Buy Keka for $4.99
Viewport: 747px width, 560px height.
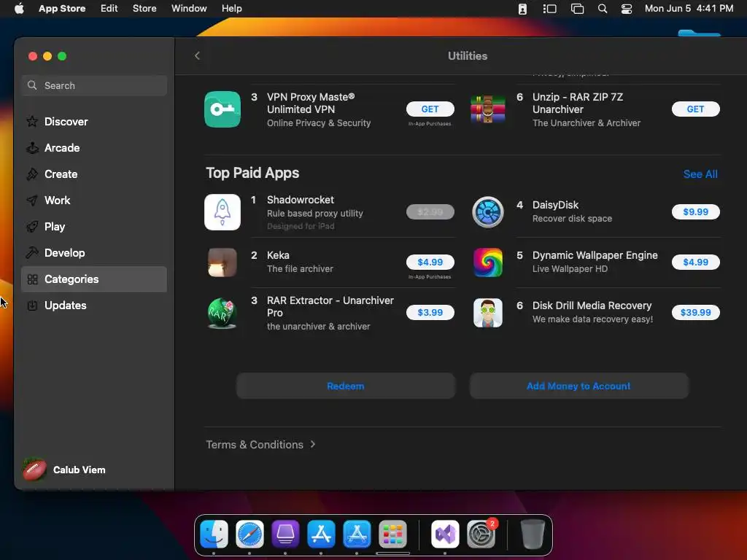click(x=430, y=262)
